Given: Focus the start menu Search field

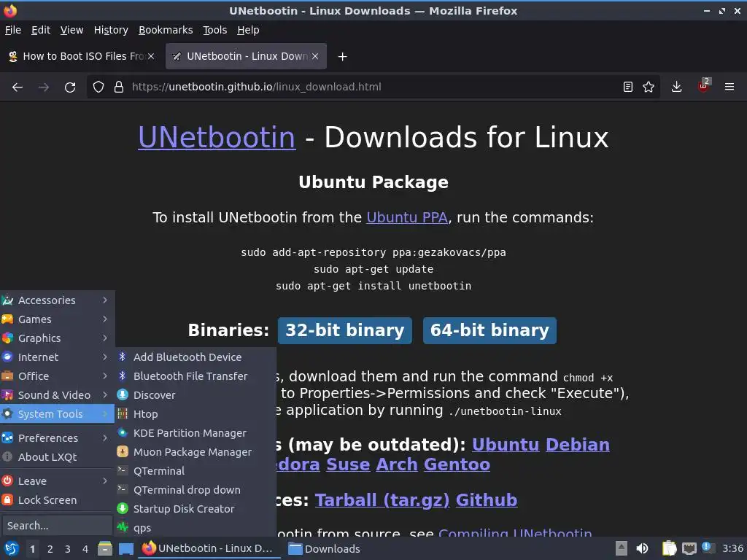Looking at the screenshot, I should [x=57, y=526].
